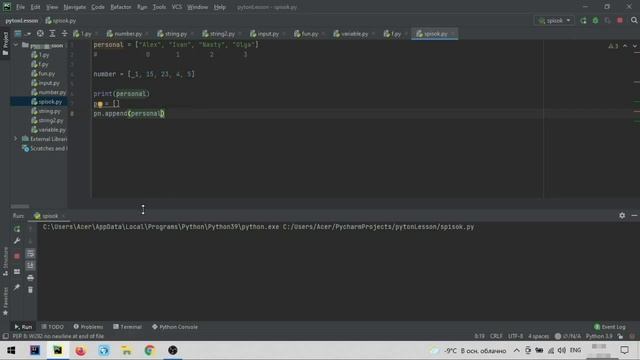640x360 pixels.
Task: Collapse all items in the Project panel
Action: coord(64,34)
